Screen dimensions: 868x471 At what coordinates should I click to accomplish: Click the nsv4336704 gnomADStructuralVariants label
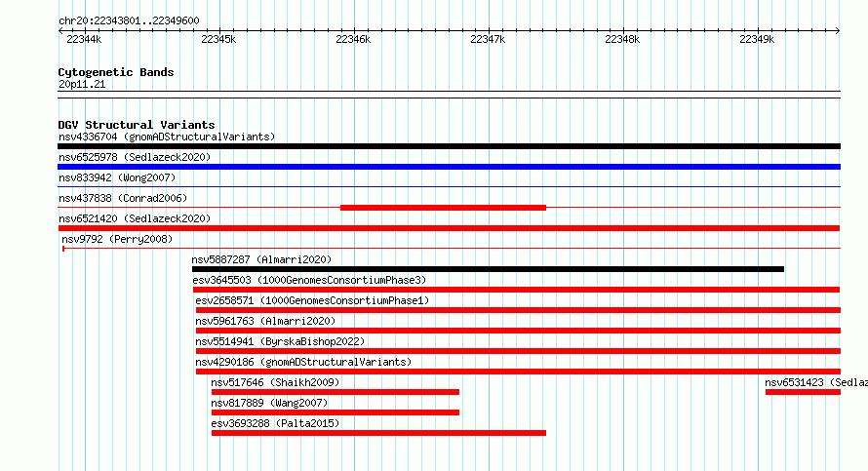pyautogui.click(x=167, y=137)
